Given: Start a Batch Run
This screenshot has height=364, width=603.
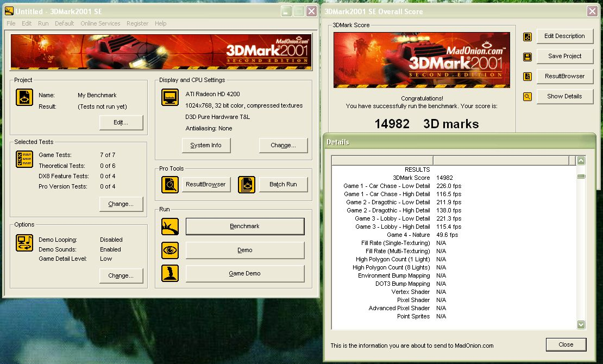Looking at the screenshot, I should [x=284, y=184].
